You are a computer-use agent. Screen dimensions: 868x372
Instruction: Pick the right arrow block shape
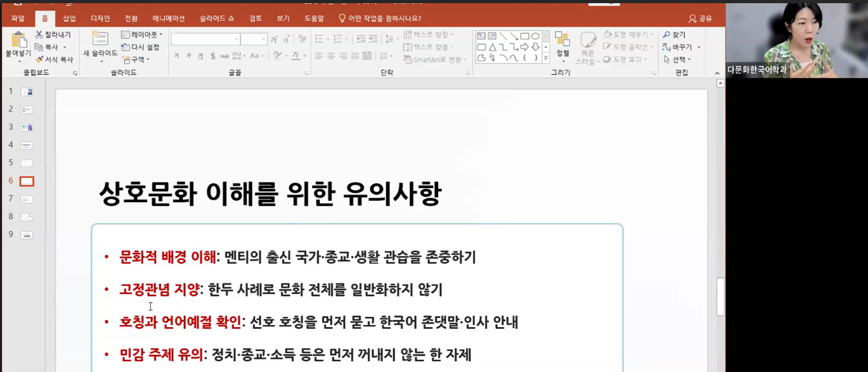coord(524,47)
